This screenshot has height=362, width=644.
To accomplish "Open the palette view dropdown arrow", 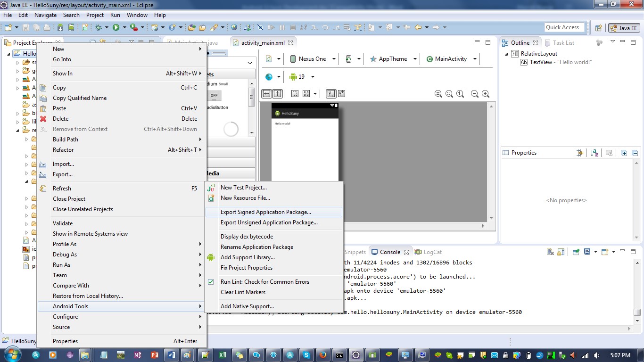I will click(x=250, y=63).
